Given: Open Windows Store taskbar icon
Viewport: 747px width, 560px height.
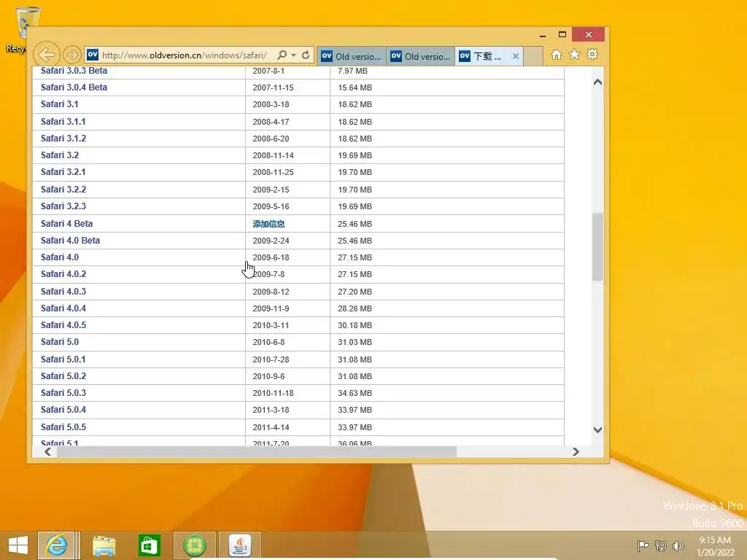Looking at the screenshot, I should 149,545.
